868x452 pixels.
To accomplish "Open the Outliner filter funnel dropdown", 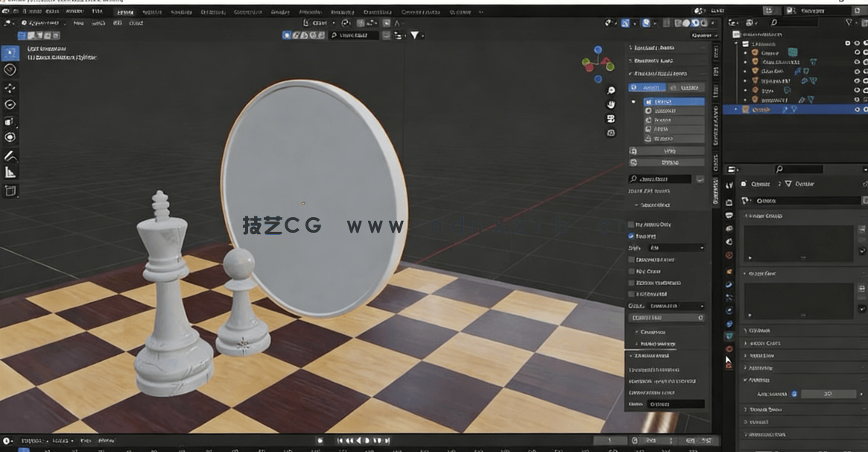I will click(x=849, y=23).
